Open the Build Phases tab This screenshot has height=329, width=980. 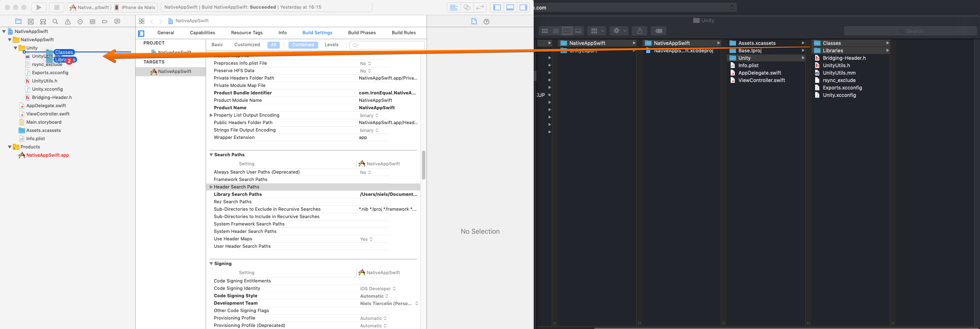362,33
